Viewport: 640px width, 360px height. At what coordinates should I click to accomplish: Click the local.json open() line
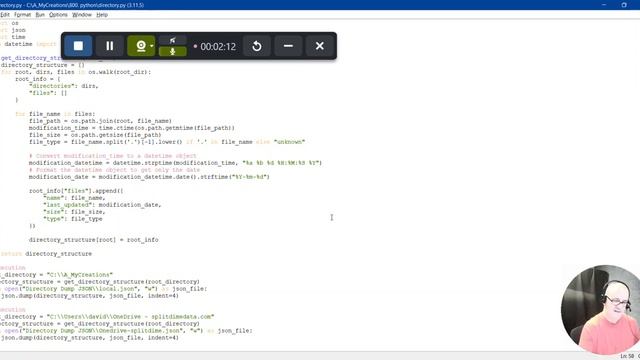(104, 289)
